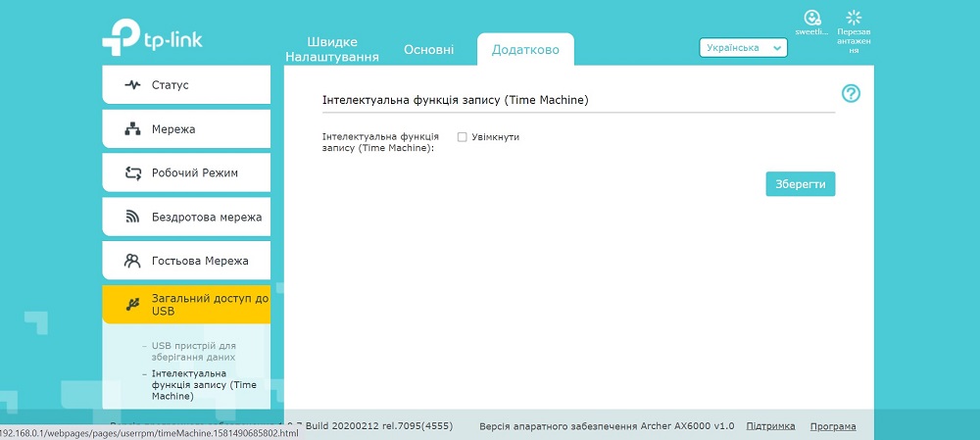The image size is (980, 440).
Task: Open the Підтримка link
Action: (x=770, y=426)
